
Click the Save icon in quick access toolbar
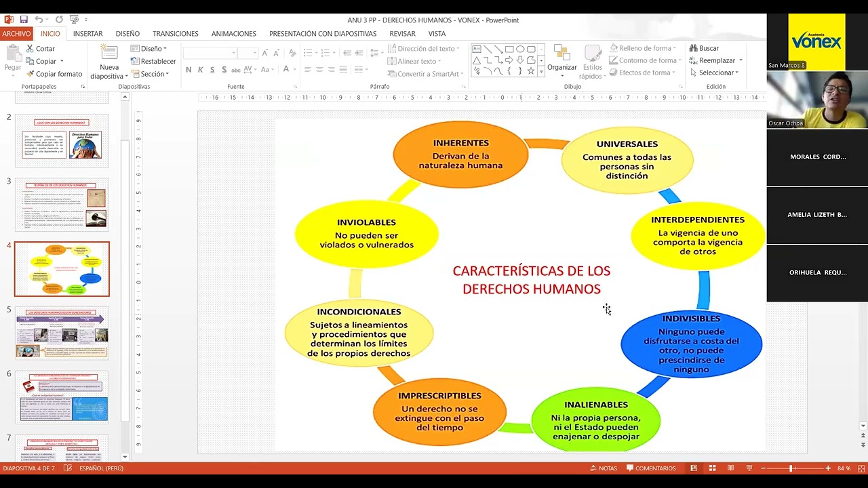click(x=24, y=20)
